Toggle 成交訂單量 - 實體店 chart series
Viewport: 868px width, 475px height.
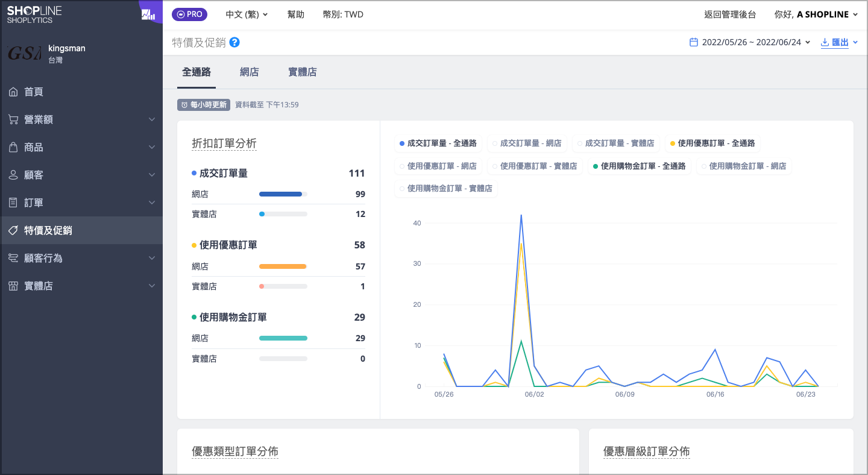click(615, 143)
